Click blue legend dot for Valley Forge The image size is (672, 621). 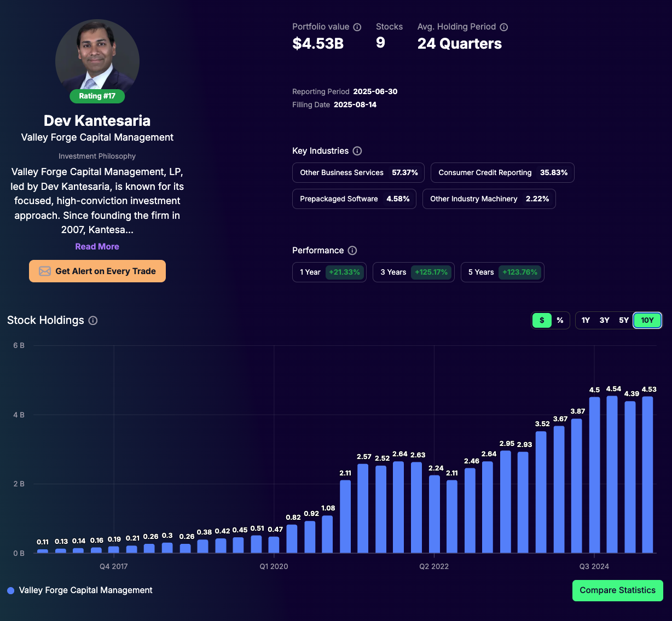coord(10,590)
